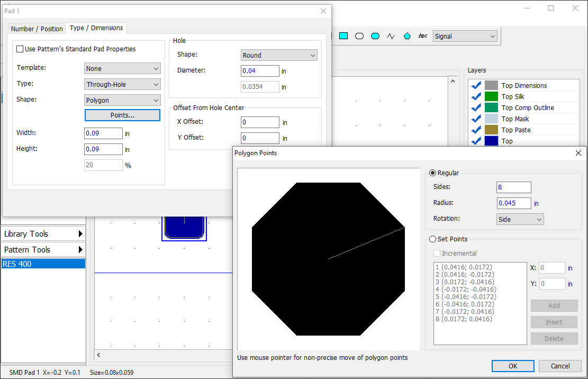Click point 1 (0.0416; 0.0172) in list

464,267
